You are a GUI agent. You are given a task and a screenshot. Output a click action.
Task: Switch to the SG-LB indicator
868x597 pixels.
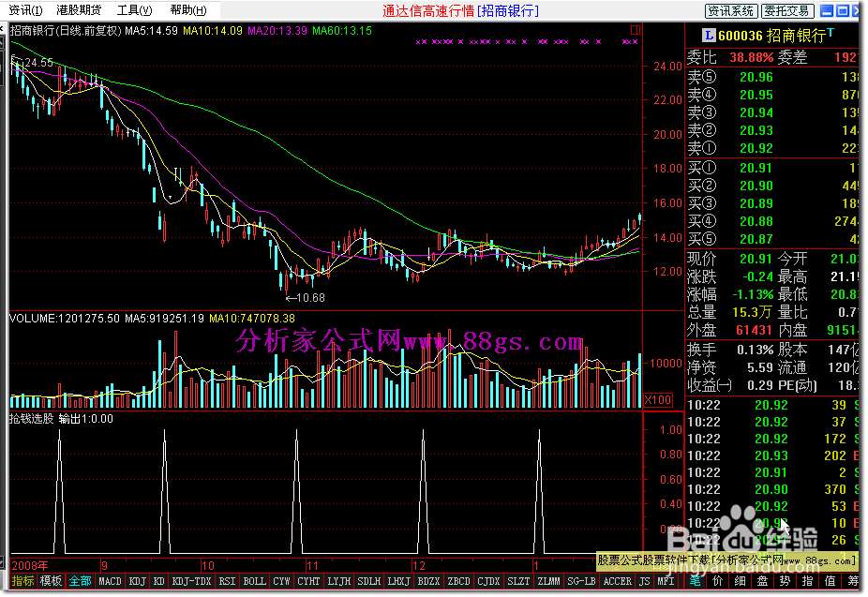582,581
